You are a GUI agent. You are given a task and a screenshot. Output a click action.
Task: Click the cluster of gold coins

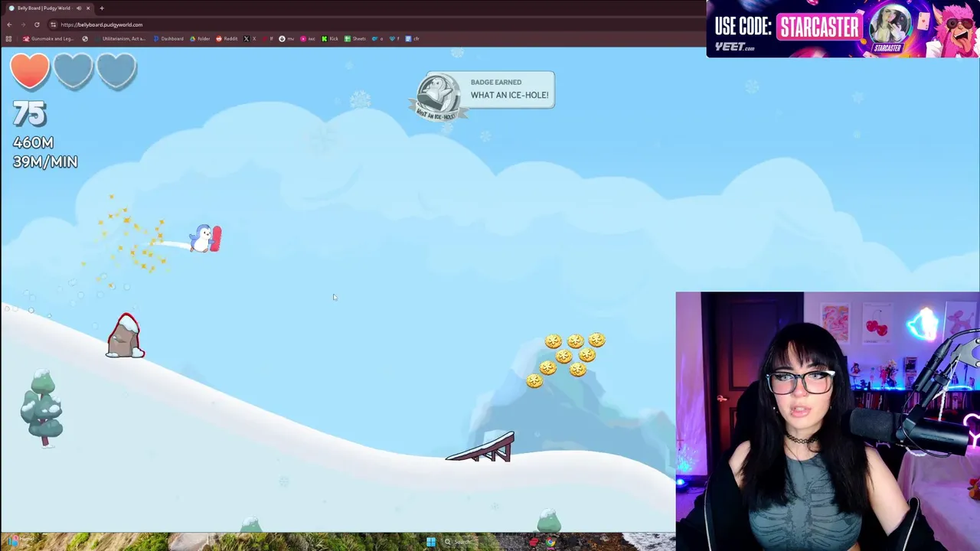point(566,358)
